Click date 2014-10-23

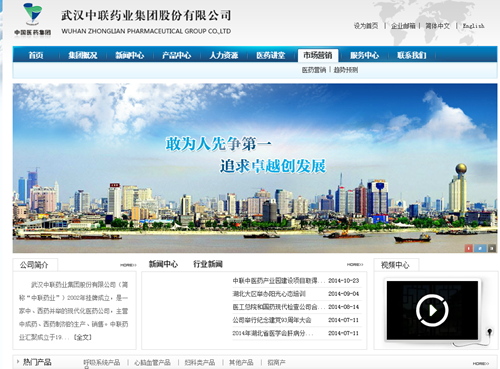tap(343, 281)
